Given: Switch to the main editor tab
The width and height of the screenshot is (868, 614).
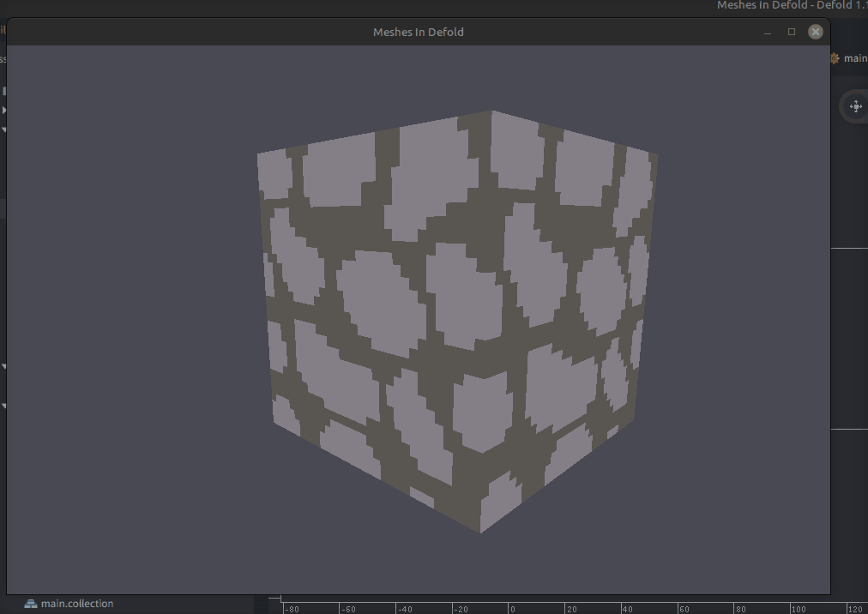Looking at the screenshot, I should click(x=854, y=58).
